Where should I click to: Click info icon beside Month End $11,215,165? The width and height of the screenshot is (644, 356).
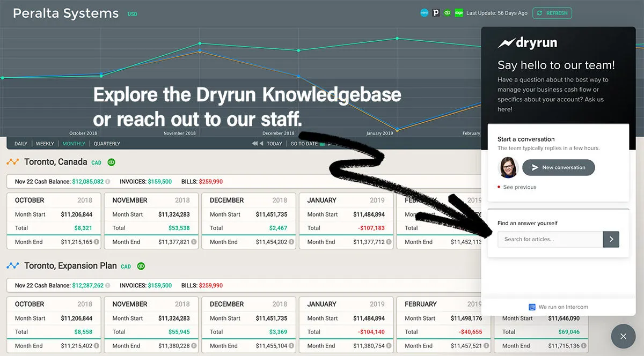(x=97, y=242)
